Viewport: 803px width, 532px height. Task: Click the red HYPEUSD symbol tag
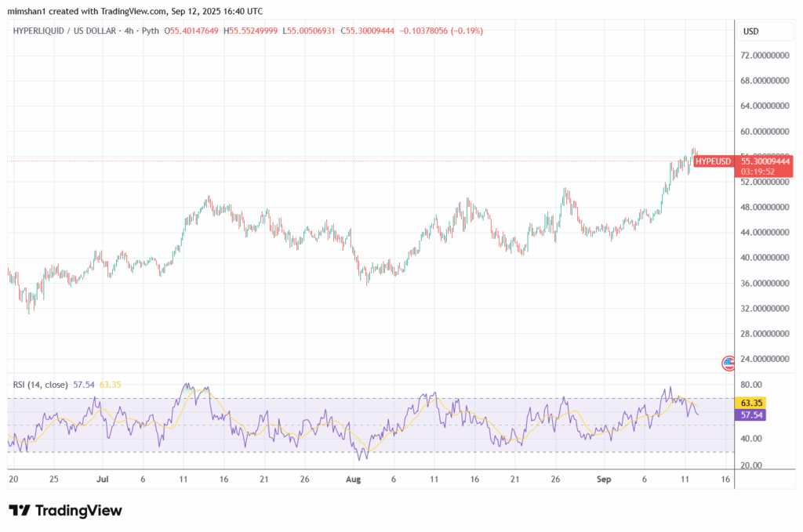click(713, 161)
